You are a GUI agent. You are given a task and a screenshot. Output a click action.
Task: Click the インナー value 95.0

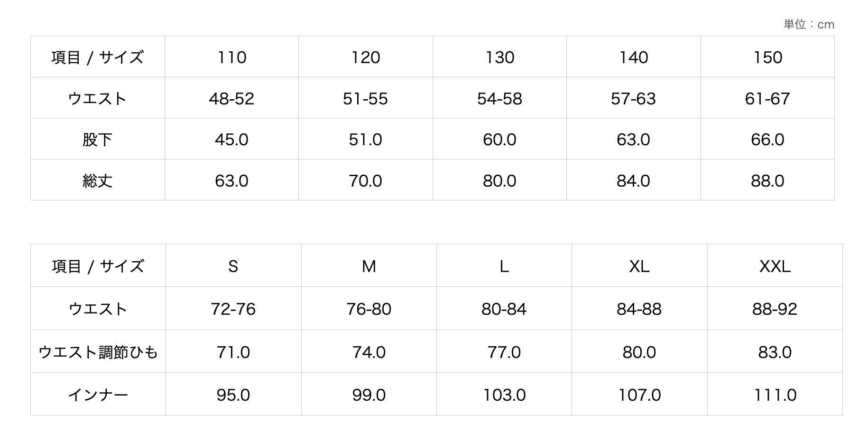coord(233,395)
